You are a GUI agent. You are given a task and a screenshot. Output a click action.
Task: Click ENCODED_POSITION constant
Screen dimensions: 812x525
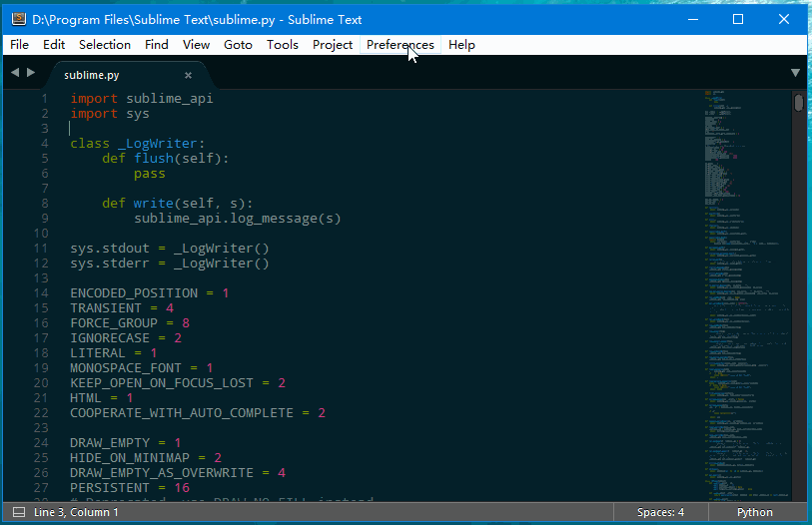point(134,293)
